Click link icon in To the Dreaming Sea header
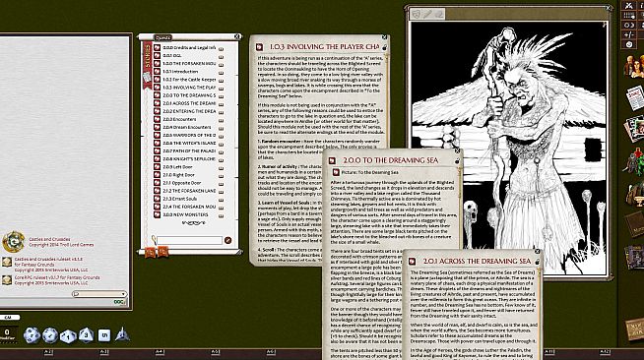The width and height of the screenshot is (644, 360). 332,160
